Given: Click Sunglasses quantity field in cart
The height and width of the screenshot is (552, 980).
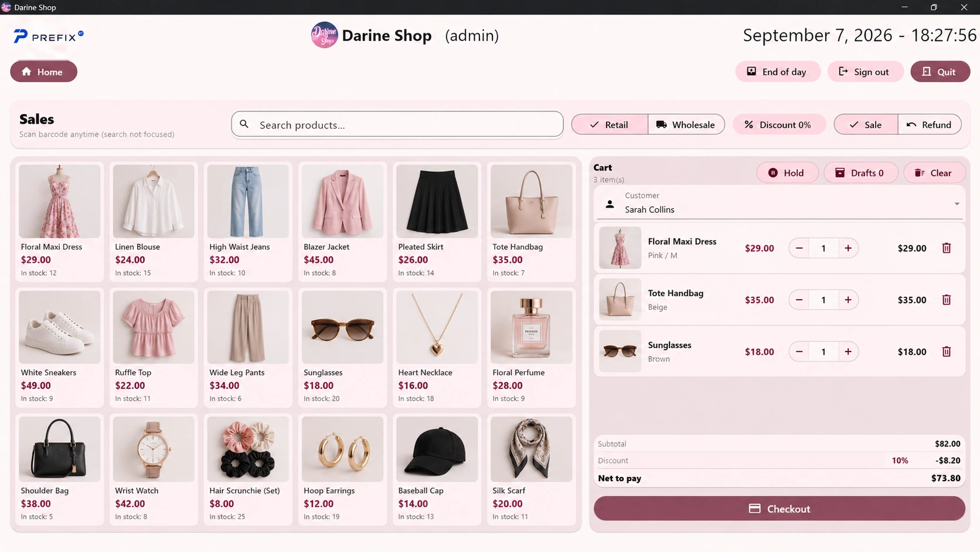Looking at the screenshot, I should 824,352.
